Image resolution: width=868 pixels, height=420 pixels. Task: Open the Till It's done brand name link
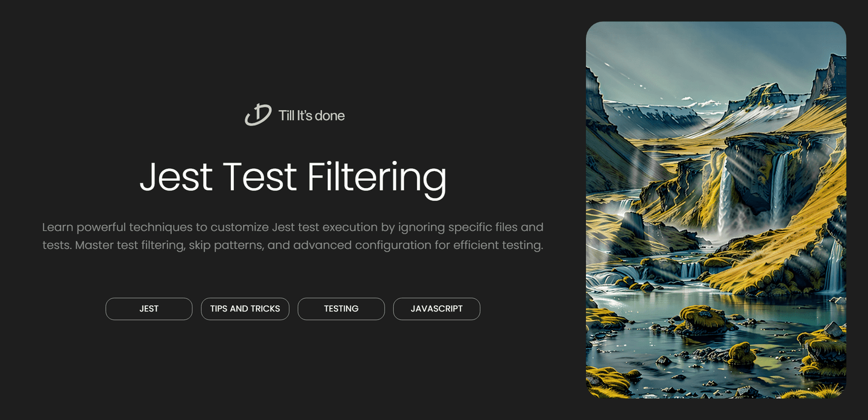[x=311, y=115]
